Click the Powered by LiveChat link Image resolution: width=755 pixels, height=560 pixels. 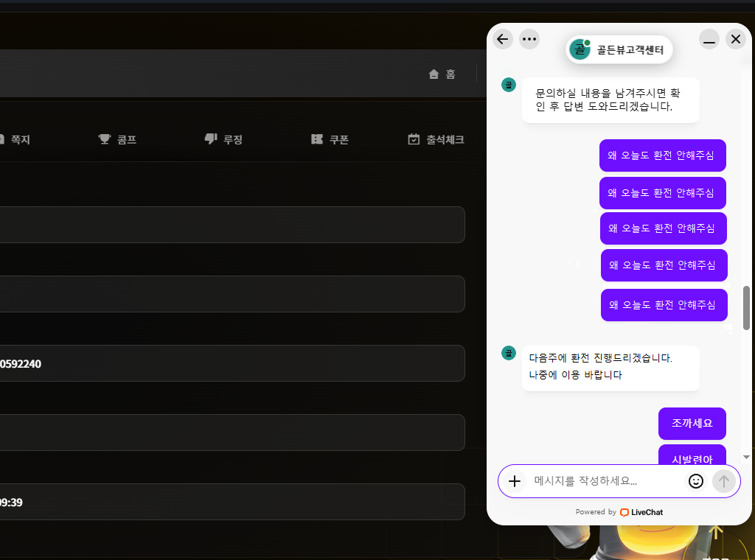[x=619, y=512]
